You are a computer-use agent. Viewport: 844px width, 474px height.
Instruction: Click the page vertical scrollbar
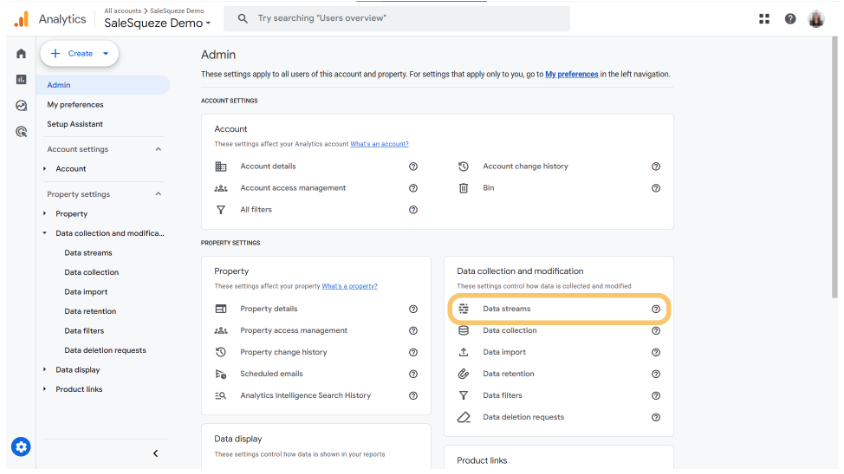[834, 167]
